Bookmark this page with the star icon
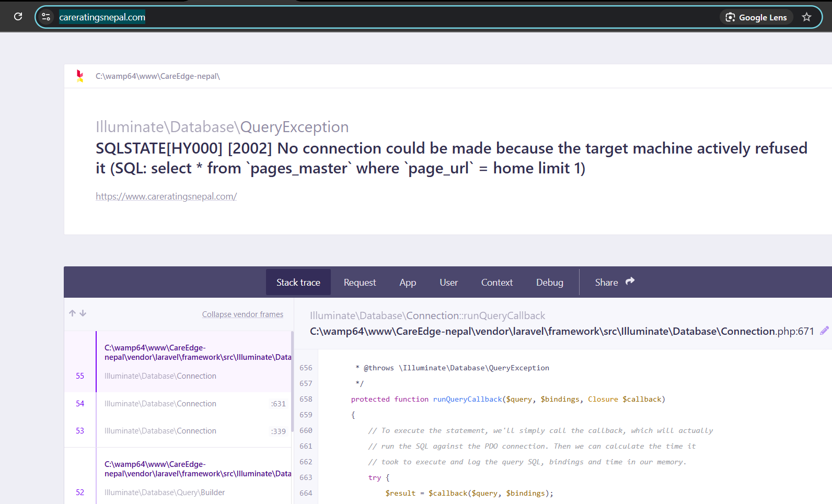 click(806, 17)
